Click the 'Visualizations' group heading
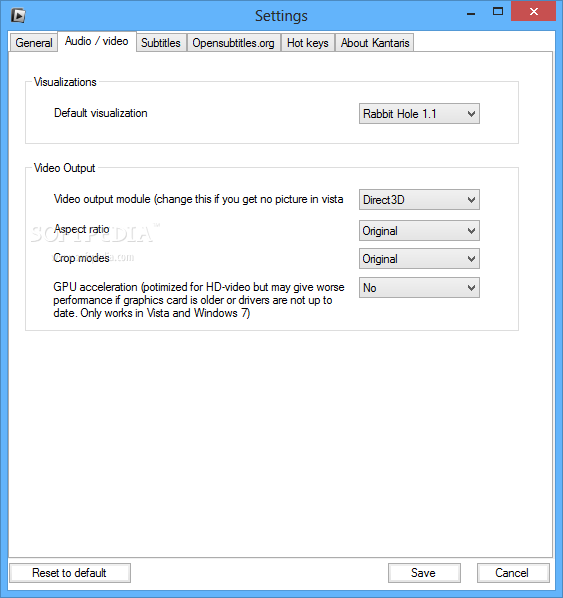 point(65,82)
